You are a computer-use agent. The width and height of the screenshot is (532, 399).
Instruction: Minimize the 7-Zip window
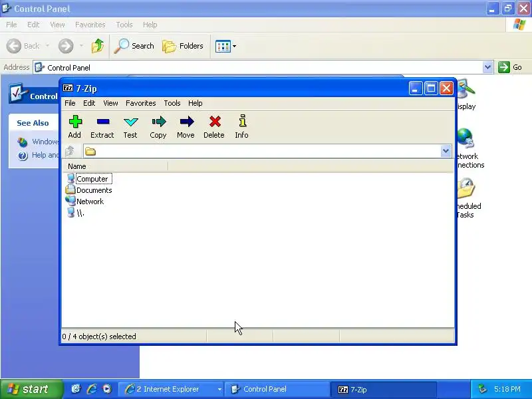coord(416,88)
